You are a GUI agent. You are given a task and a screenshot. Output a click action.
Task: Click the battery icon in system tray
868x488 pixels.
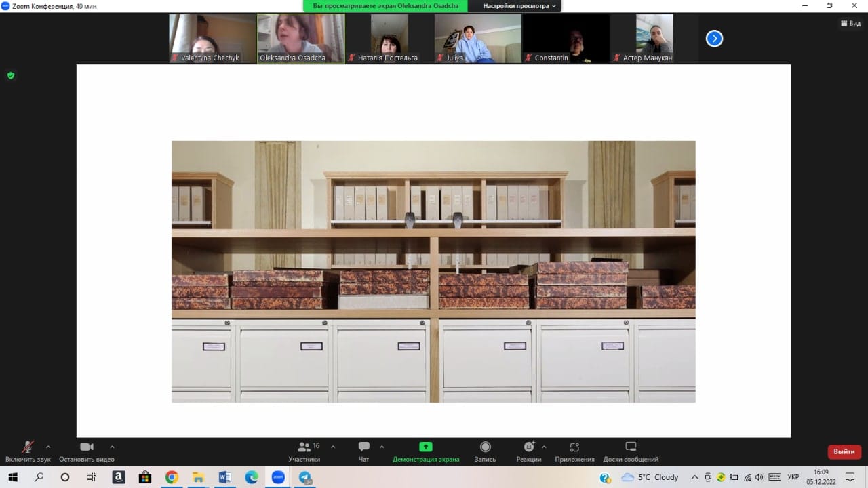click(733, 477)
